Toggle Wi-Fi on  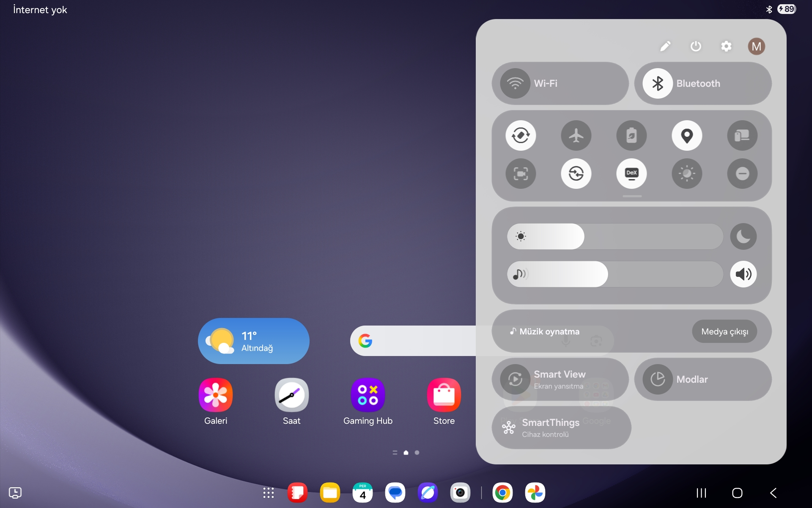pos(560,83)
